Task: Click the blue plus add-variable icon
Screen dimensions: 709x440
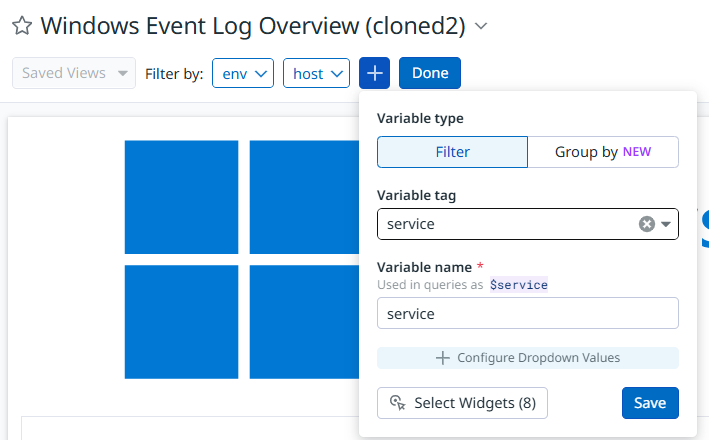Action: pyautogui.click(x=374, y=73)
